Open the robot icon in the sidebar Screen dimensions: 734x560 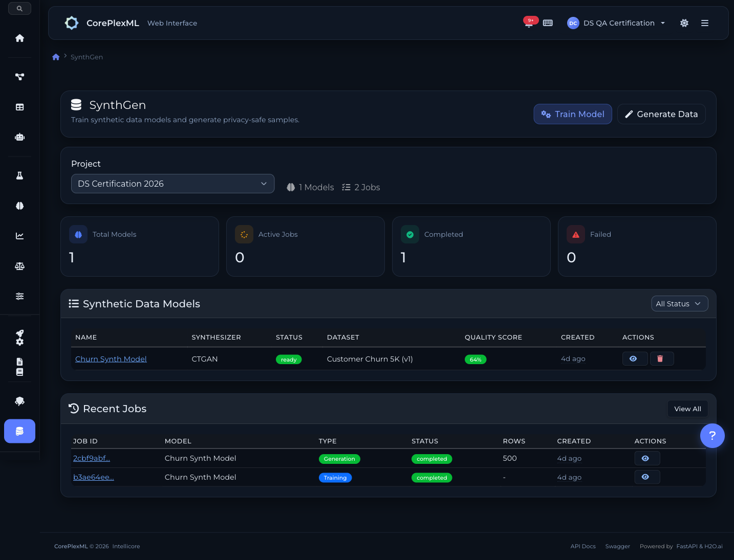(x=19, y=137)
